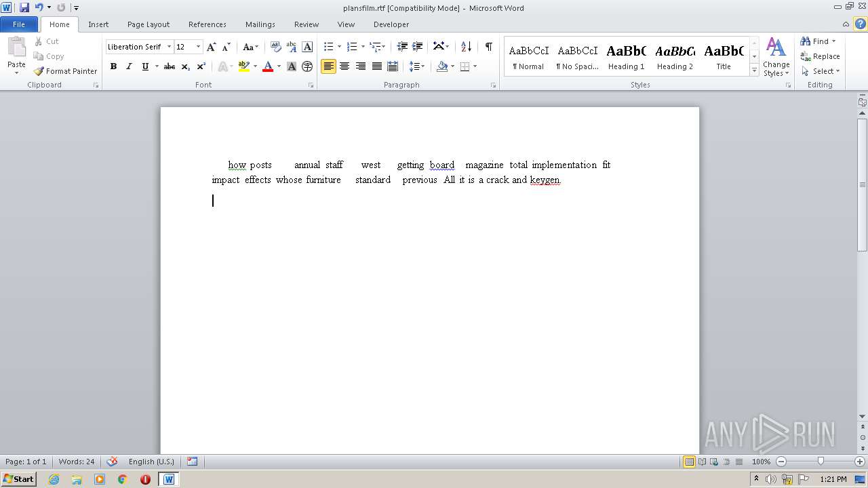
Task: Justify the paragraph text
Action: 376,66
